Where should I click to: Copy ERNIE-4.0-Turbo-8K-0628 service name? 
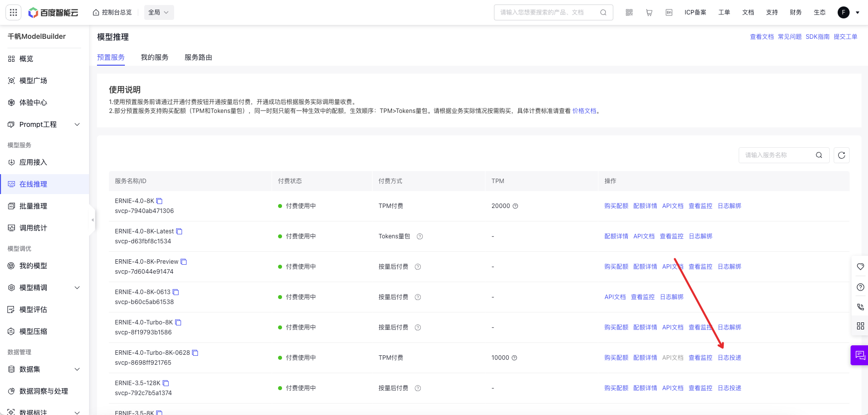pyautogui.click(x=195, y=353)
